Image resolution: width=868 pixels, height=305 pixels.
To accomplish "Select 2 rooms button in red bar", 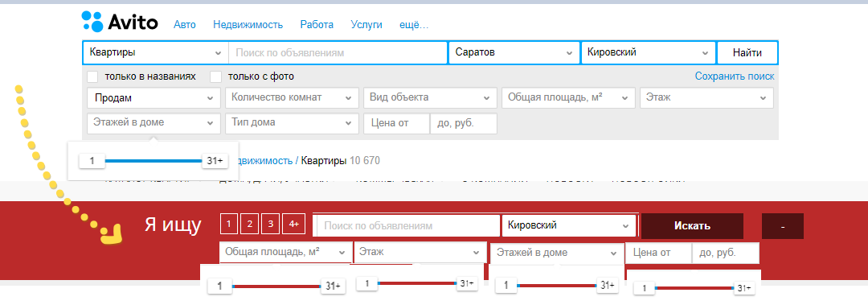I will coord(250,224).
